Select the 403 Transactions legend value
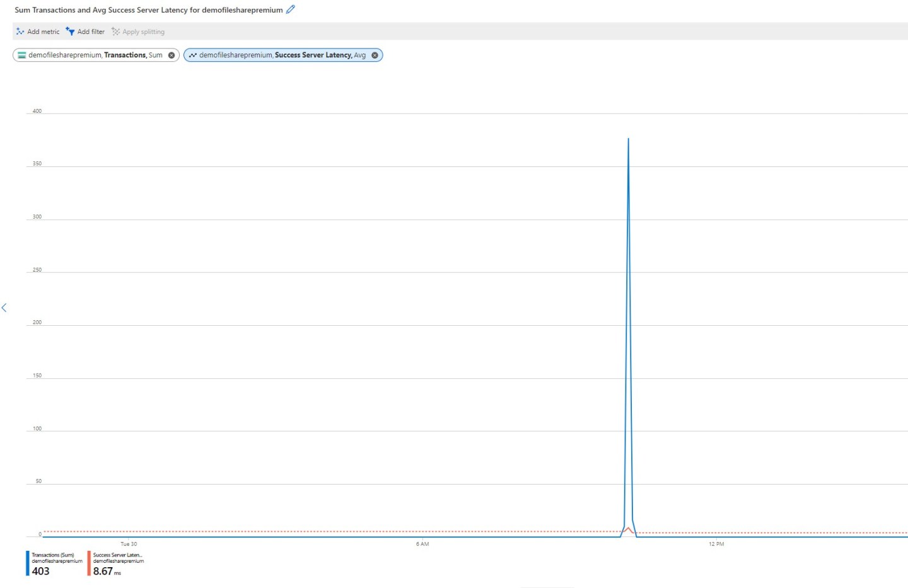Screen dimensions: 908x588 41,571
